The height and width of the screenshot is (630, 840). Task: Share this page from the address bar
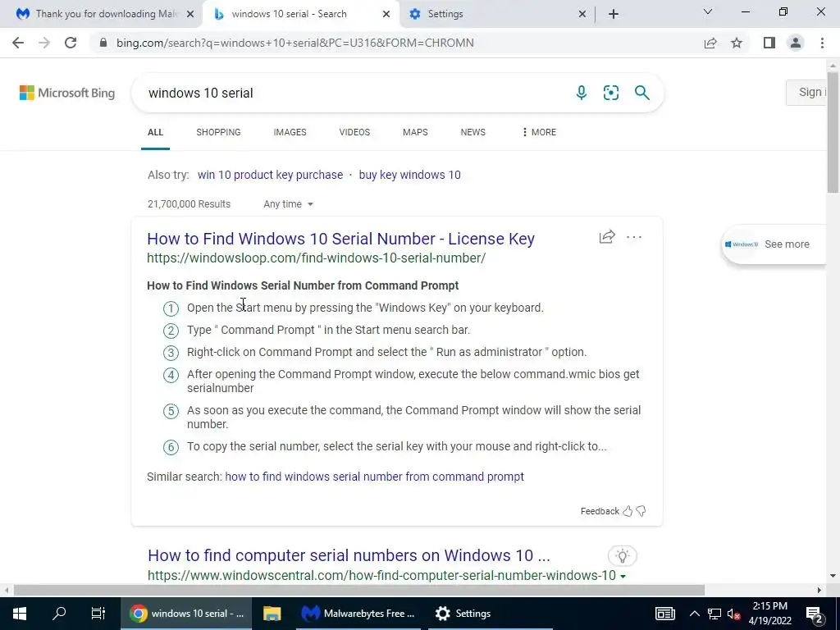coord(710,43)
